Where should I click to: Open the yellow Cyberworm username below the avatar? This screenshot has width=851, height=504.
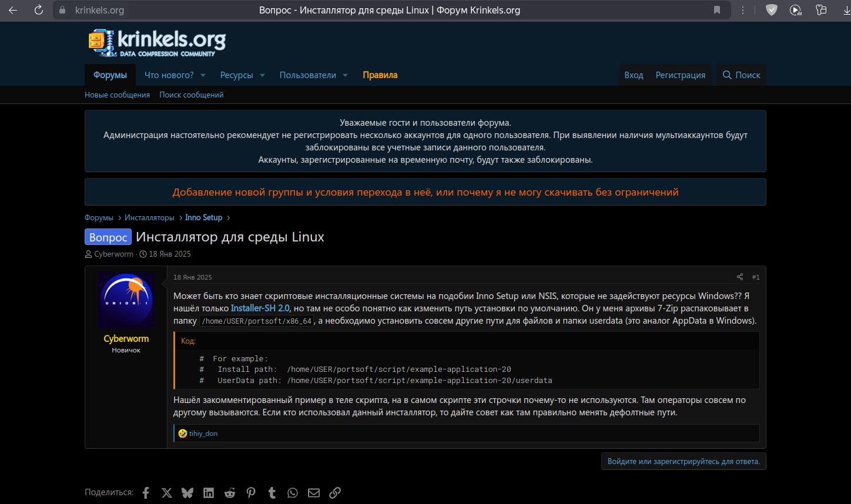[126, 338]
